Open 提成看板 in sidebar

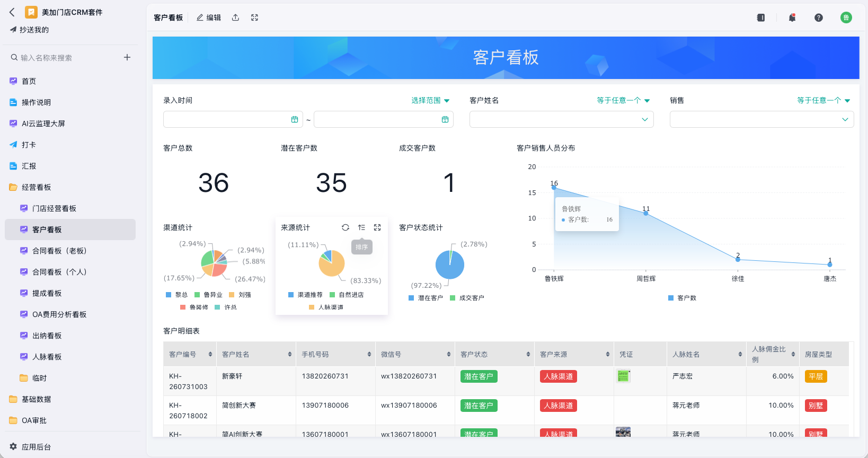(x=70, y=293)
